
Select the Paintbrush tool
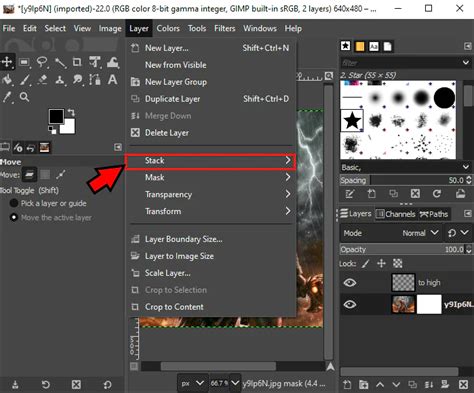point(25,80)
